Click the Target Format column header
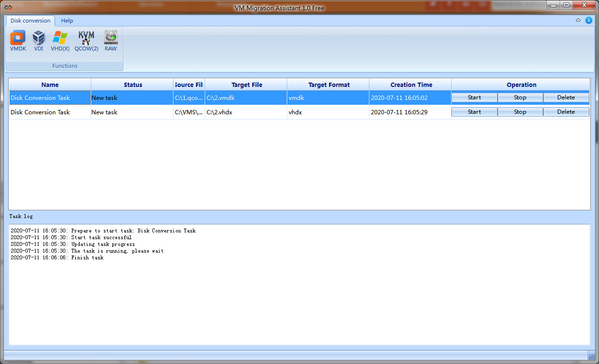 329,85
